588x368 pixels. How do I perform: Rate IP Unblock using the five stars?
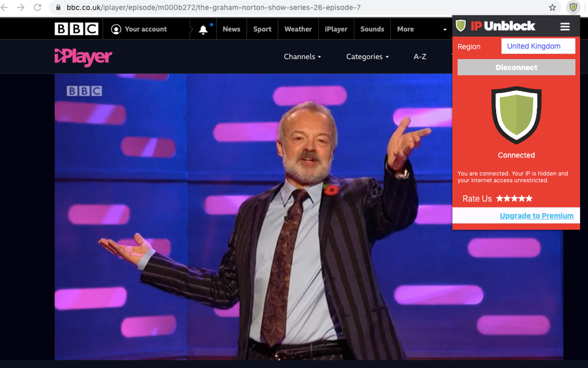click(514, 198)
